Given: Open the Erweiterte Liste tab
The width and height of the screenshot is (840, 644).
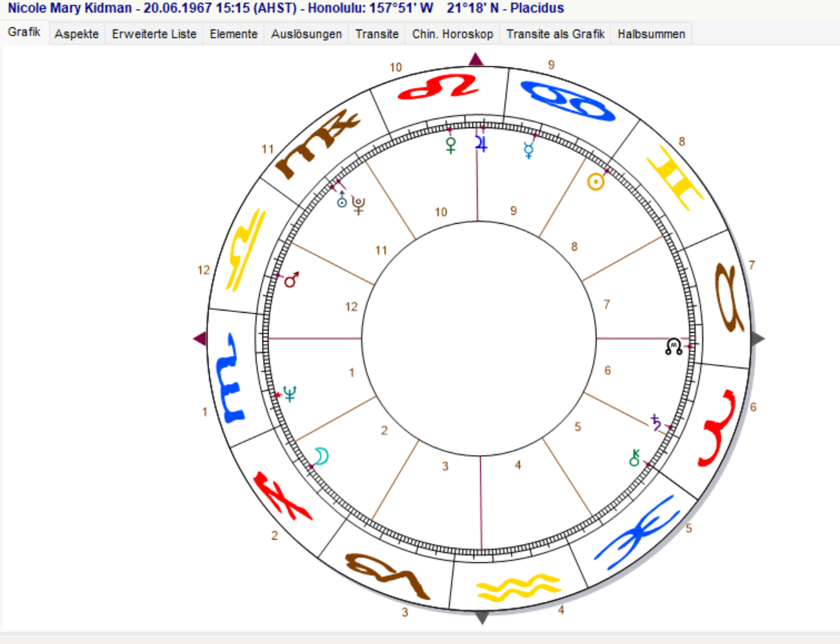Looking at the screenshot, I should click(154, 34).
